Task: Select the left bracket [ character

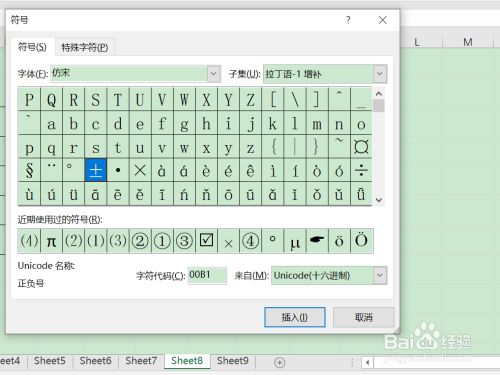Action: point(273,99)
